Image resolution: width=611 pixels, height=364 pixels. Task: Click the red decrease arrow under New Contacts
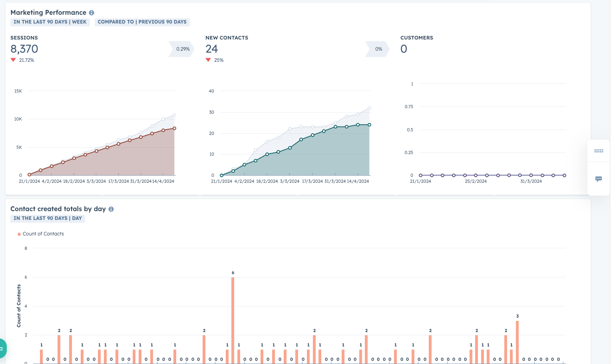coord(208,60)
